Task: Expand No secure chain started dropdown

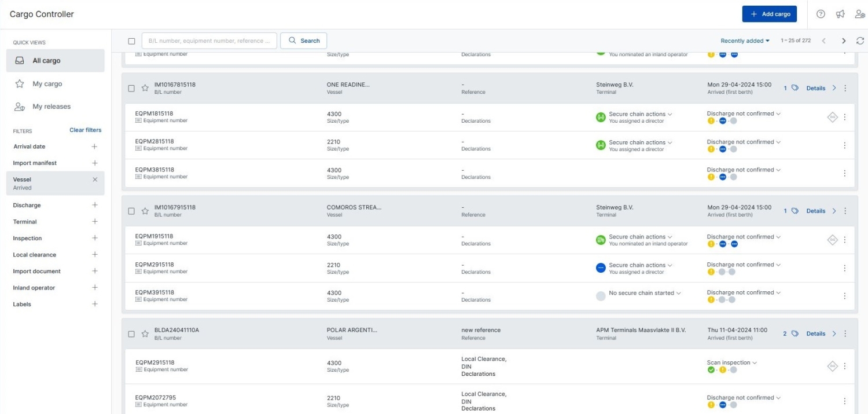Action: [x=645, y=293]
